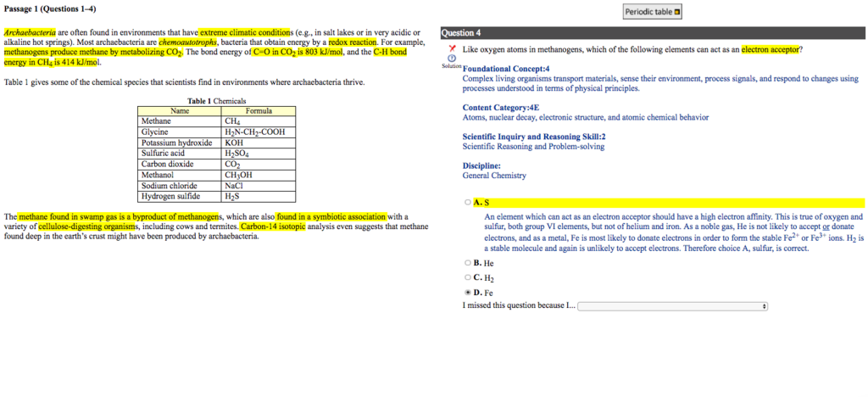868x397 pixels.
Task: Click the 'Potassium hydroxide' table cell
Action: coord(180,143)
